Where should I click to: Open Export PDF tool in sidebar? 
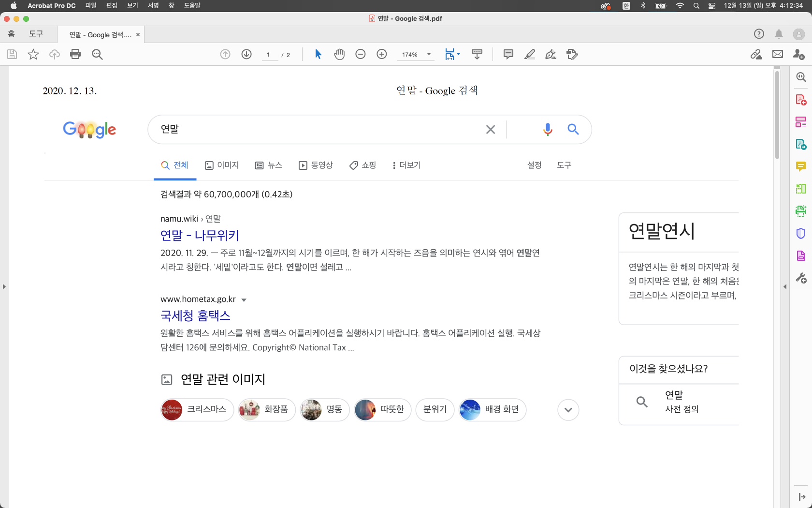801,144
